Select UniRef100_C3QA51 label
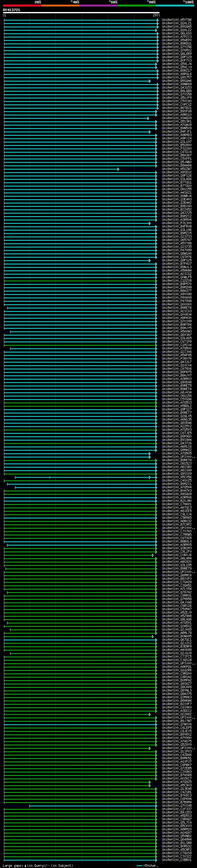The height and width of the screenshot is (868, 197). pyautogui.click(x=177, y=586)
